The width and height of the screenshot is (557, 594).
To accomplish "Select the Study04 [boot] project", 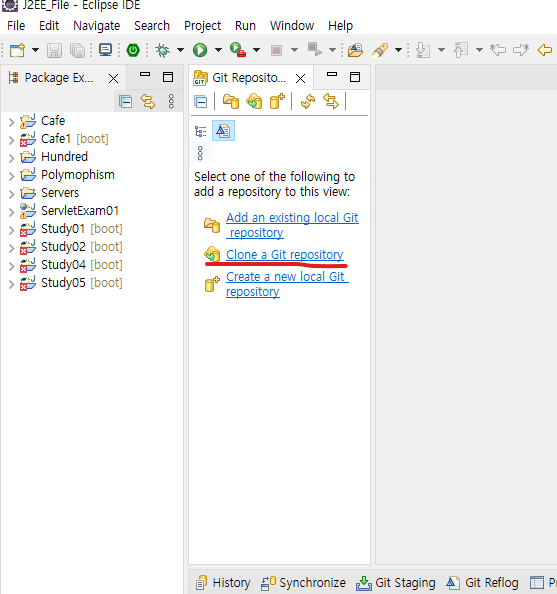I will pos(71,265).
